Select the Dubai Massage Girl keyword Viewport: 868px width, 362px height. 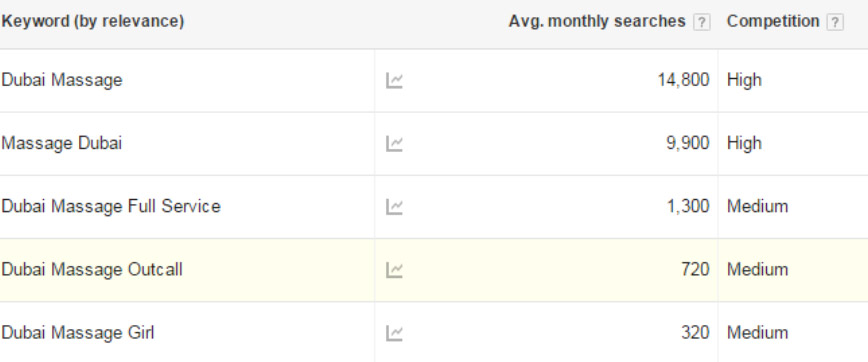click(78, 333)
